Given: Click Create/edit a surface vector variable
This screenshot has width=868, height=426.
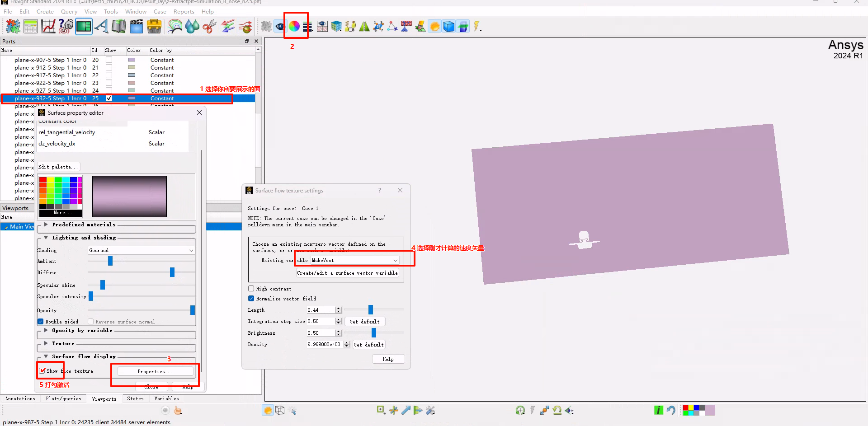Looking at the screenshot, I should [347, 273].
